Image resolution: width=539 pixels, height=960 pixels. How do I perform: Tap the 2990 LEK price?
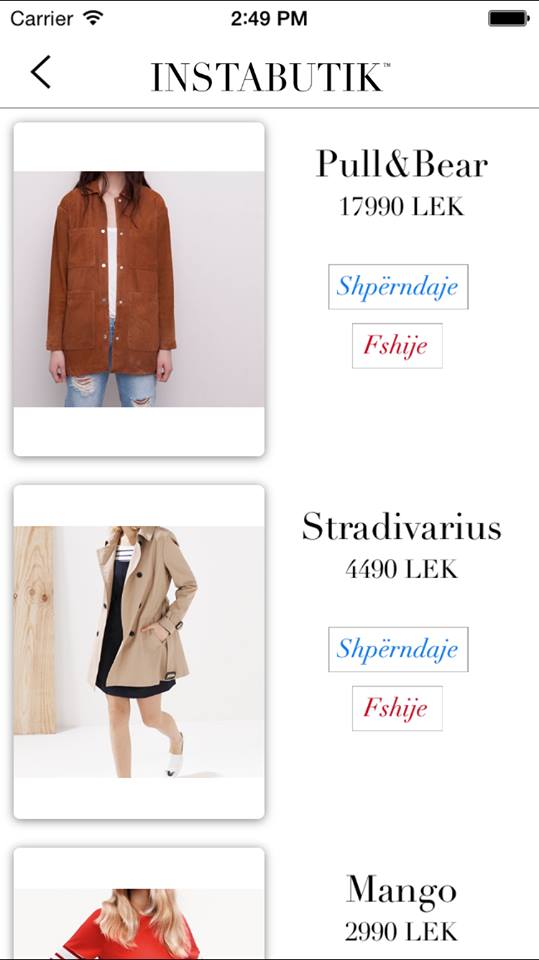tap(401, 932)
